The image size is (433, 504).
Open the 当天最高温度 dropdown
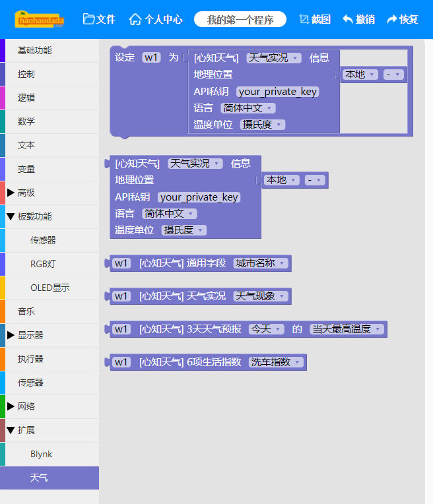(x=347, y=329)
